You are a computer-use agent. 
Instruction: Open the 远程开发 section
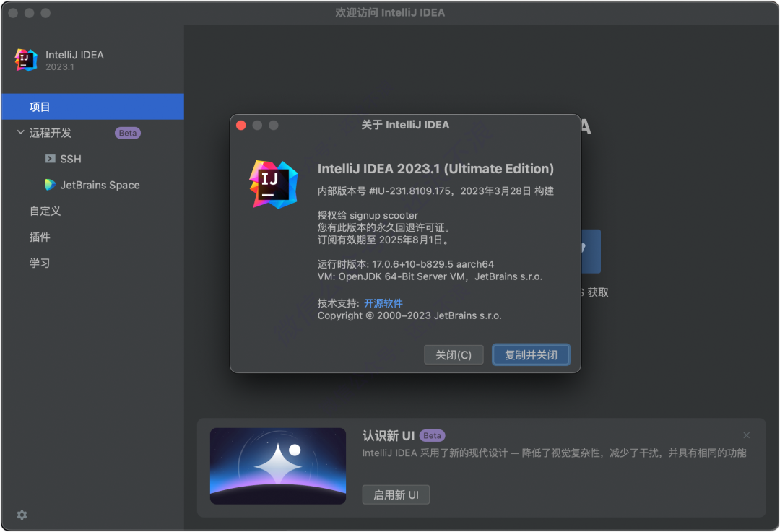tap(51, 133)
